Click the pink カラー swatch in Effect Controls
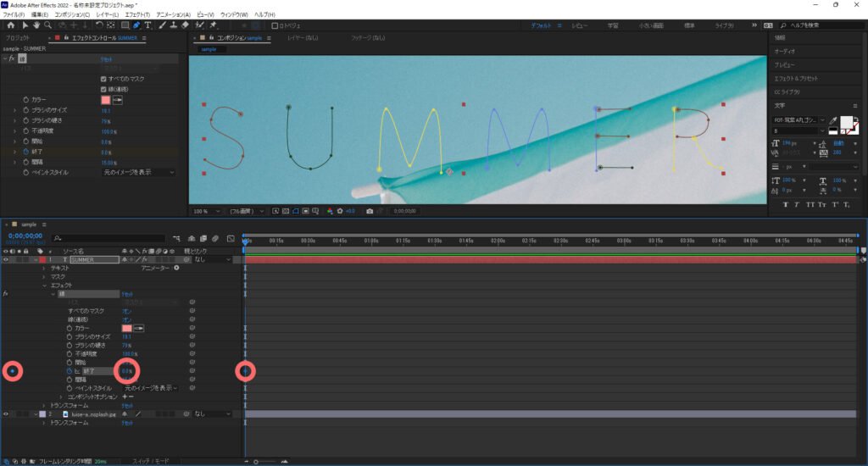The width and height of the screenshot is (868, 466). [106, 99]
